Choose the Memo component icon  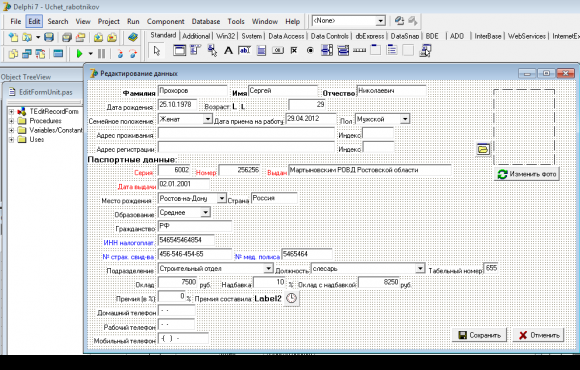pos(262,50)
